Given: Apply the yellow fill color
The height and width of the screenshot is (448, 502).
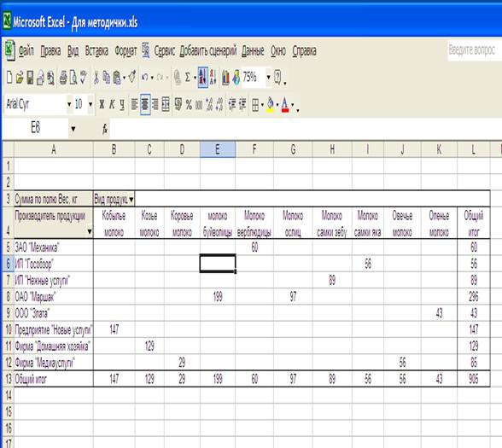Looking at the screenshot, I should (270, 105).
